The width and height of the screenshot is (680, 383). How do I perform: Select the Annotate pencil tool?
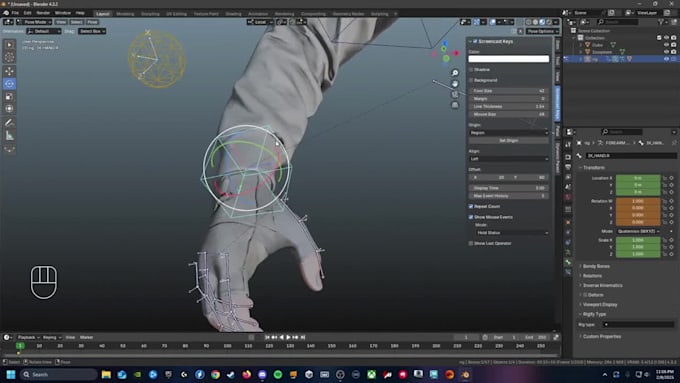[9, 123]
